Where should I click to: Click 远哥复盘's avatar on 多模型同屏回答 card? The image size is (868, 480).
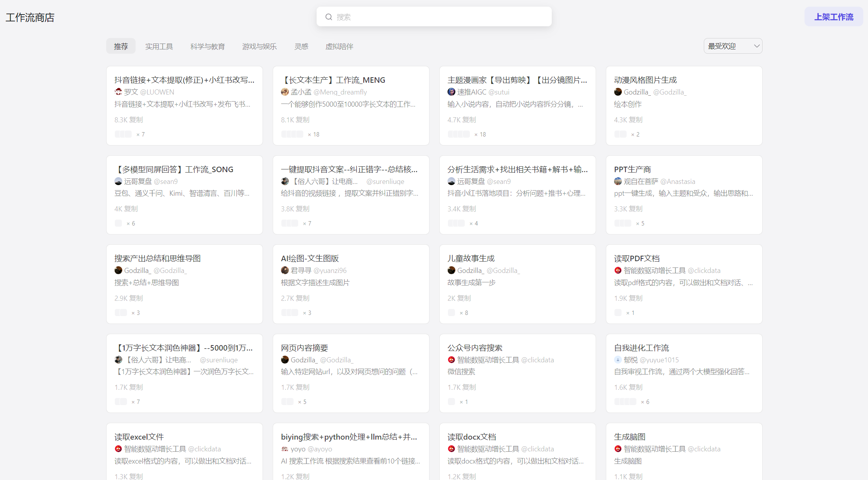(118, 181)
